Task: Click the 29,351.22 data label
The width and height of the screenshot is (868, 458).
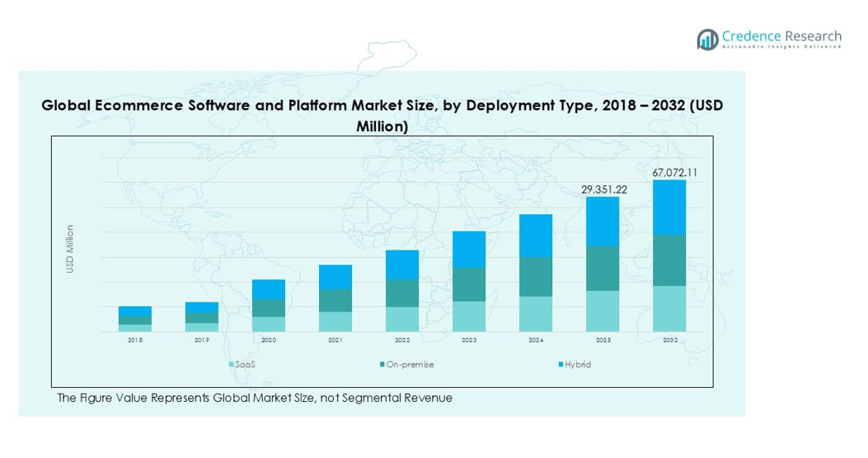Action: pyautogui.click(x=604, y=189)
